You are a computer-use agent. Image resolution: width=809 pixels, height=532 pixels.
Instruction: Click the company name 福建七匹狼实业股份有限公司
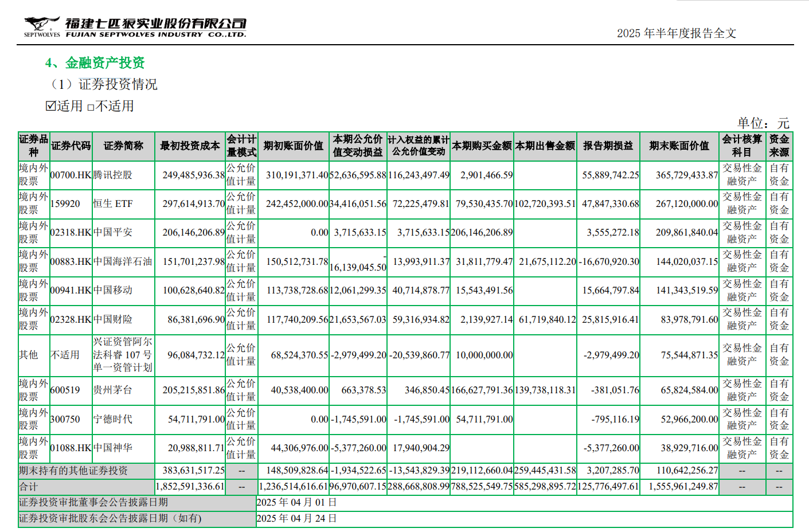coord(155,24)
